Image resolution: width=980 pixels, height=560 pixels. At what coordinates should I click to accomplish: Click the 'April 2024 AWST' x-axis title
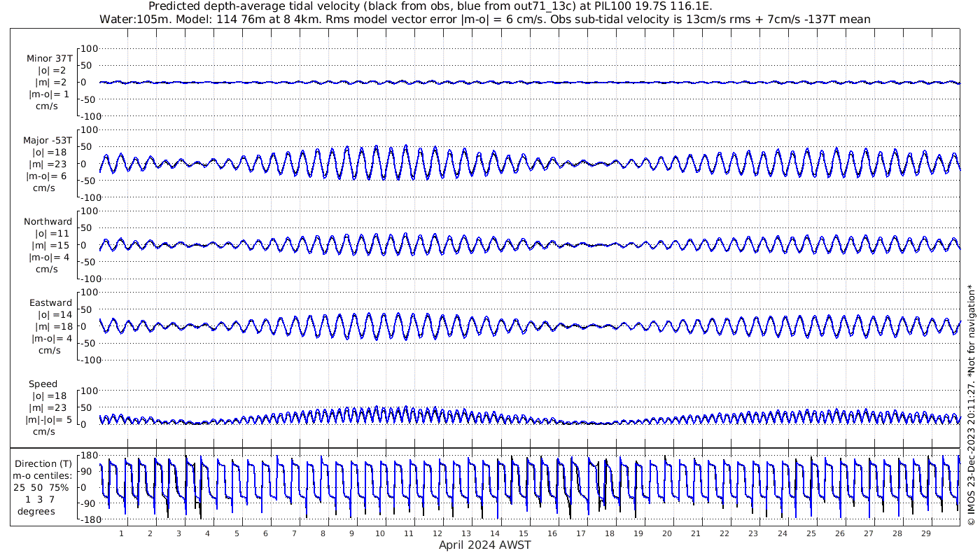click(485, 545)
